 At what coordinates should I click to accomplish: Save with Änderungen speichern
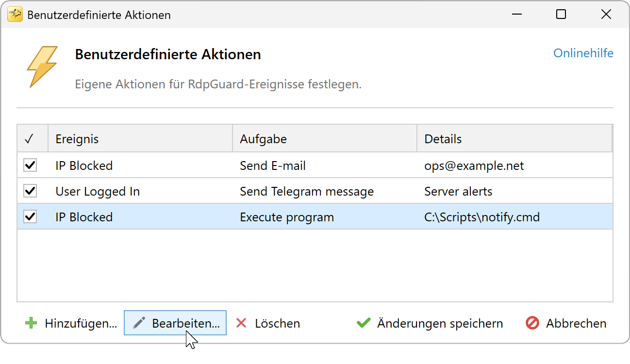pos(430,323)
